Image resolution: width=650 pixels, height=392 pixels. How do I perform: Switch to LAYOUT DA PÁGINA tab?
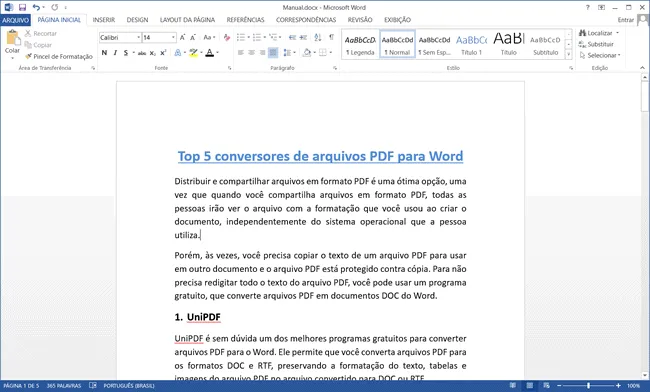point(187,20)
